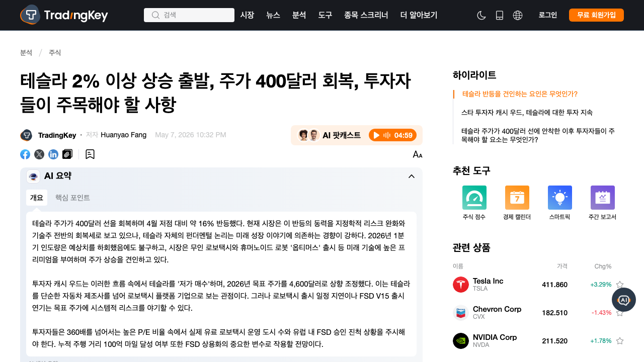Click Chevron price 182.510

click(x=554, y=313)
